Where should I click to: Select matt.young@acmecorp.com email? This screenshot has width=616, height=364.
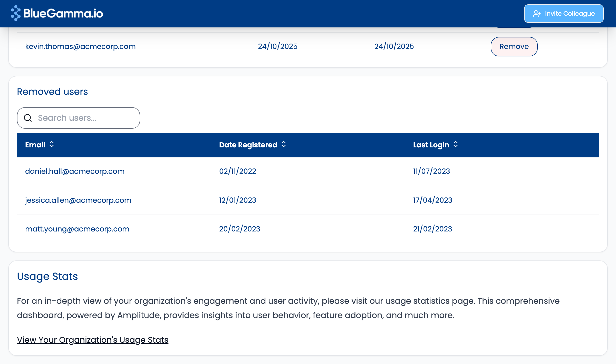click(x=77, y=229)
